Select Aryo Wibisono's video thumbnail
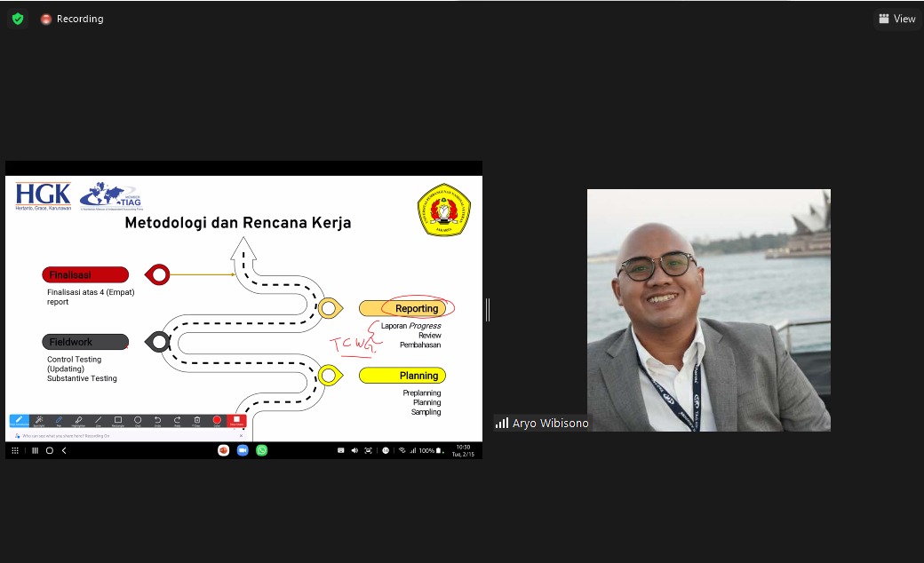Viewport: 924px width, 563px height. (708, 310)
